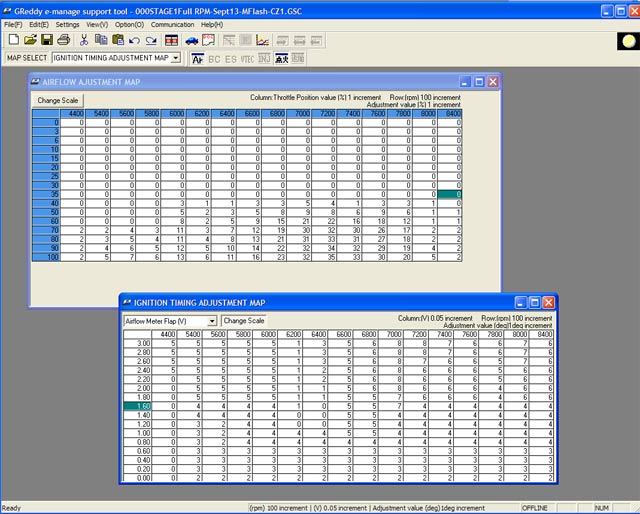Toggle the ignition map kanji button

coord(281,59)
